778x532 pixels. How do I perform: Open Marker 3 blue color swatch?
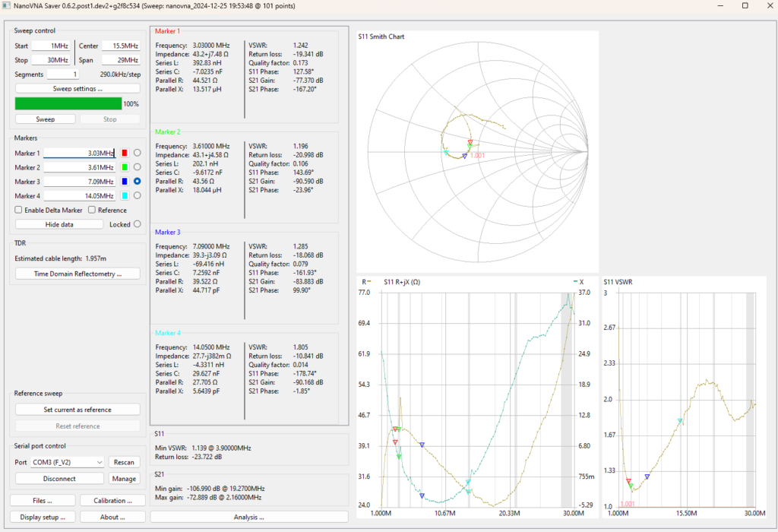tap(125, 182)
